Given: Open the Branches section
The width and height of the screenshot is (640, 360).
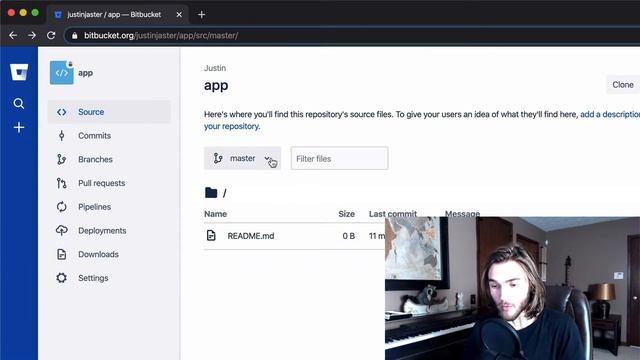Looking at the screenshot, I should point(109,159).
